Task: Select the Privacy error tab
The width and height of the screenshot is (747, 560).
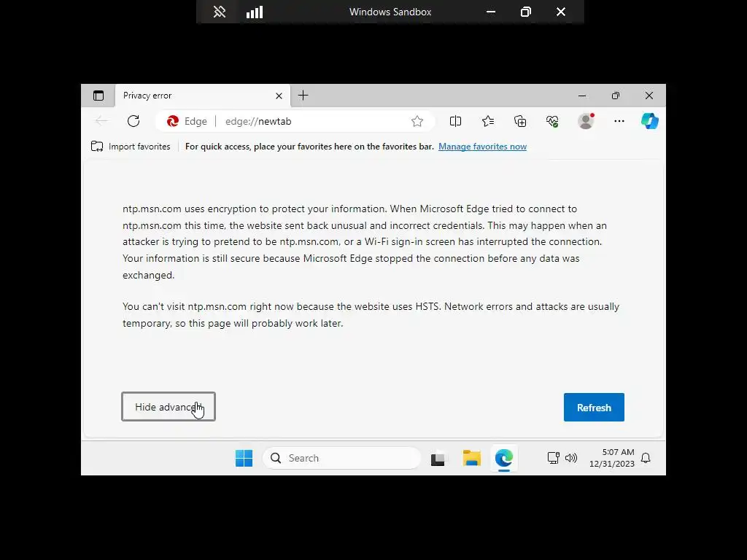Action: [203, 96]
